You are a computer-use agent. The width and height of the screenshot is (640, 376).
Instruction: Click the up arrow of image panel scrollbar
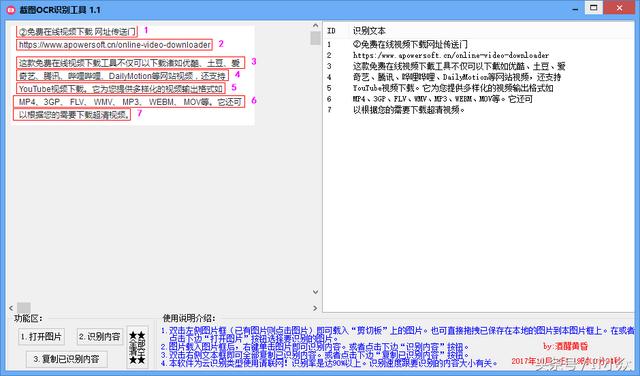coord(315,26)
